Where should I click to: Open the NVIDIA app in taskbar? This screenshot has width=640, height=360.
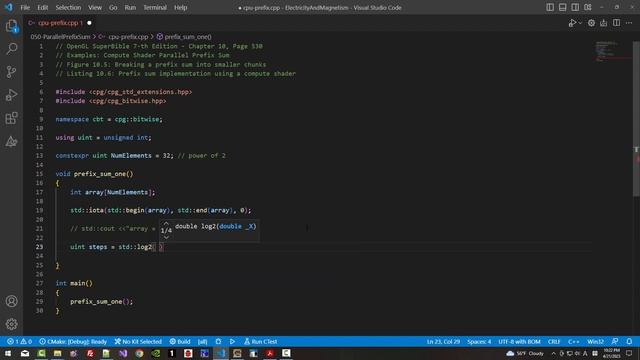coord(156,353)
